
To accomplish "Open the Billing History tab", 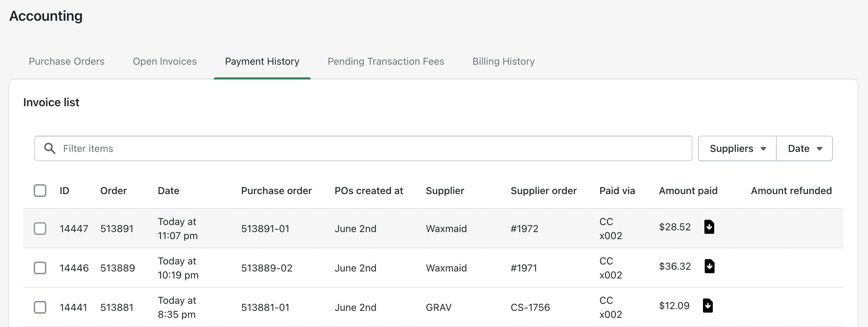I will tap(503, 61).
